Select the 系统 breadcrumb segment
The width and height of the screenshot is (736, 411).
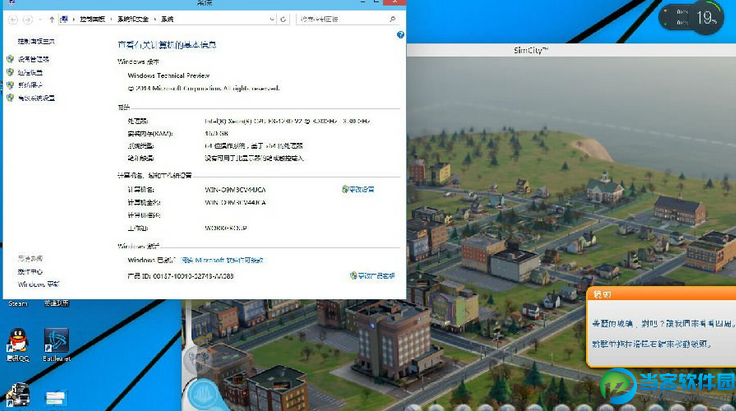coord(167,19)
